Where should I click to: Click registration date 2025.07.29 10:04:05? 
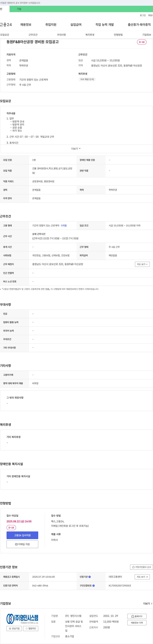coord(43,577)
